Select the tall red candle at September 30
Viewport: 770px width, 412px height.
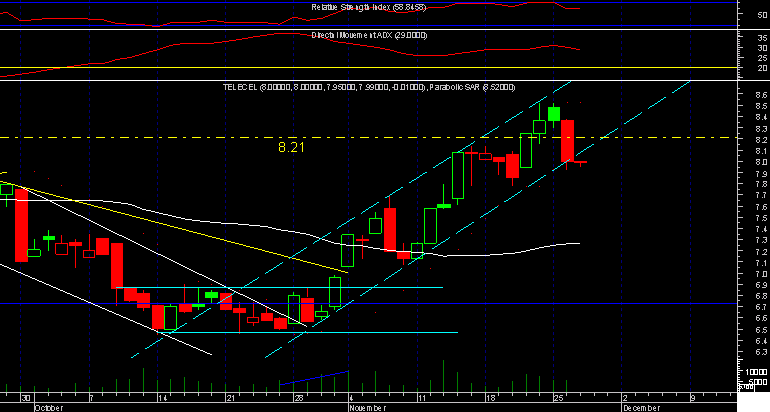(x=21, y=225)
